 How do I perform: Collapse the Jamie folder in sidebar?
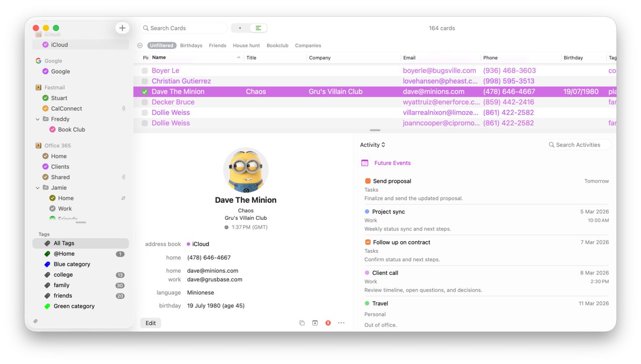tap(38, 187)
